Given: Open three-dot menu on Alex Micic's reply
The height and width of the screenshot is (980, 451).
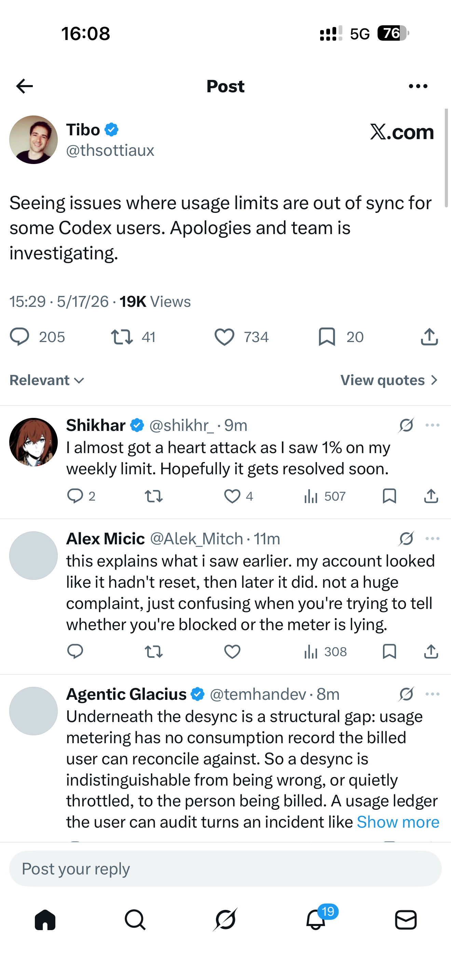Looking at the screenshot, I should pyautogui.click(x=432, y=538).
